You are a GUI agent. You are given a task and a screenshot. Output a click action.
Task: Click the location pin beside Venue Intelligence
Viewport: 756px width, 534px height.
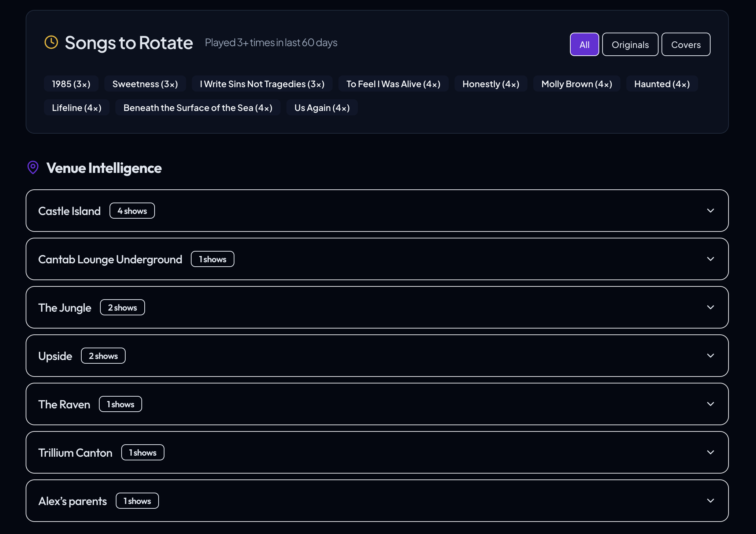(33, 167)
